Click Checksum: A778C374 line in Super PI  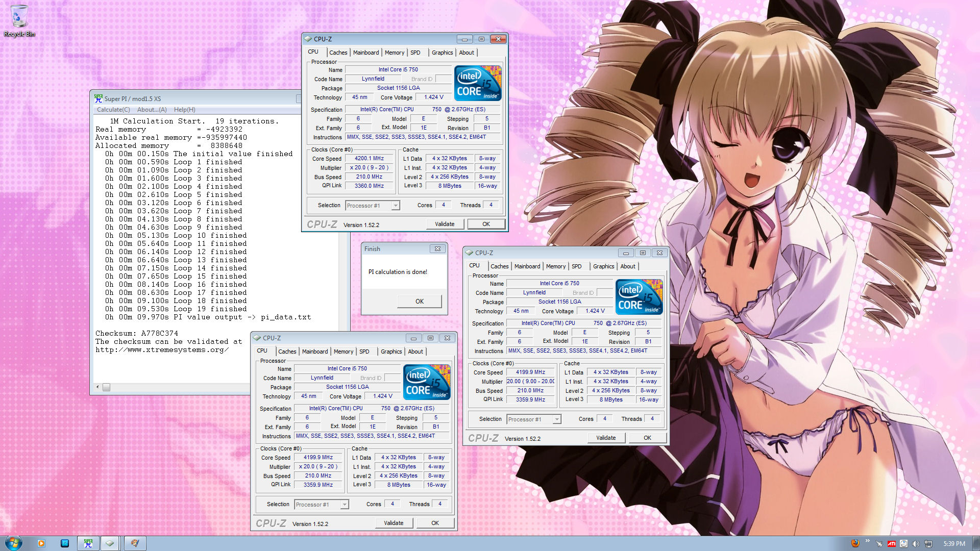137,334
